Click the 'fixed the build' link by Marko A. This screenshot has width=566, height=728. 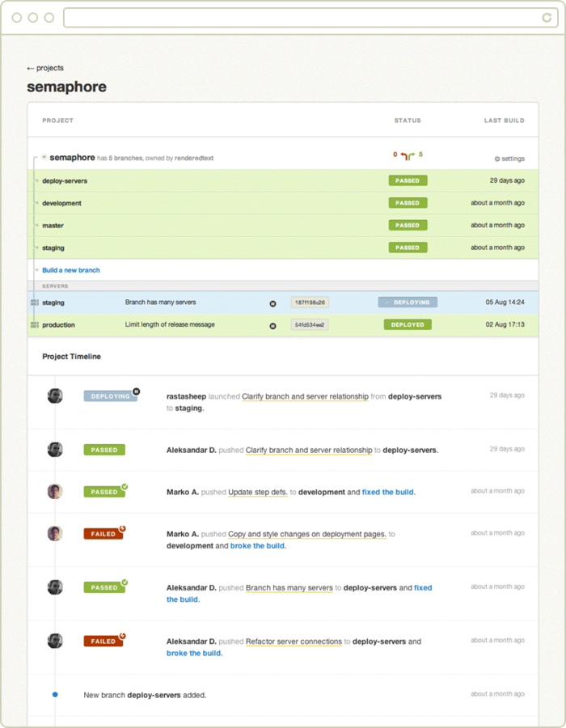[389, 492]
